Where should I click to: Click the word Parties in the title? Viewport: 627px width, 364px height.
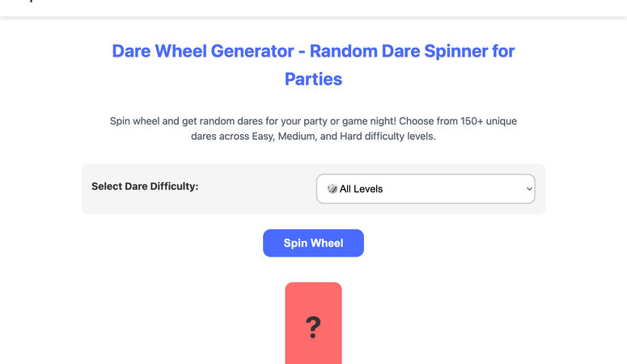tap(313, 79)
